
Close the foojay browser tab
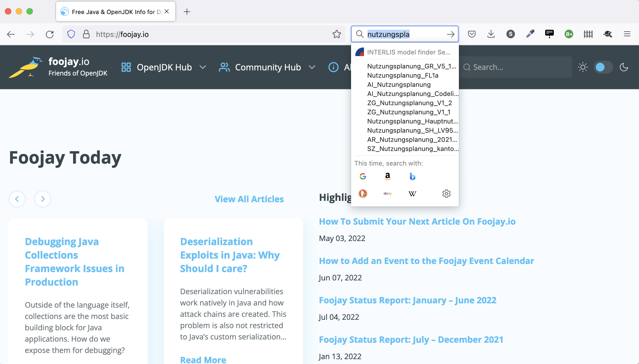[167, 11]
